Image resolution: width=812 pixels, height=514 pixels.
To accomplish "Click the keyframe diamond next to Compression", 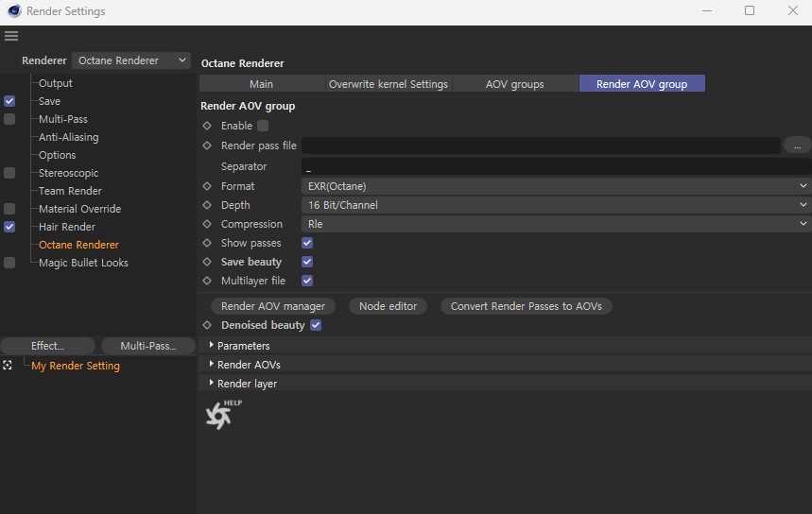I will (x=207, y=224).
